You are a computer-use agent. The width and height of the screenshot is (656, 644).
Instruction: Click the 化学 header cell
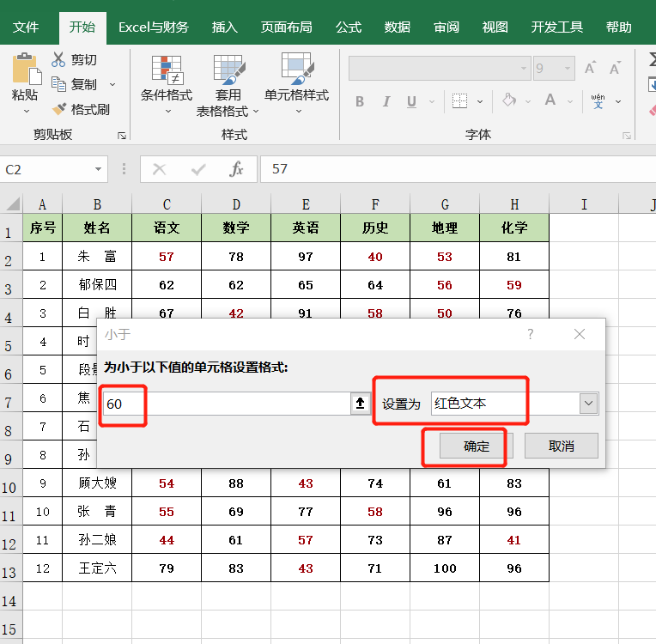pos(514,228)
